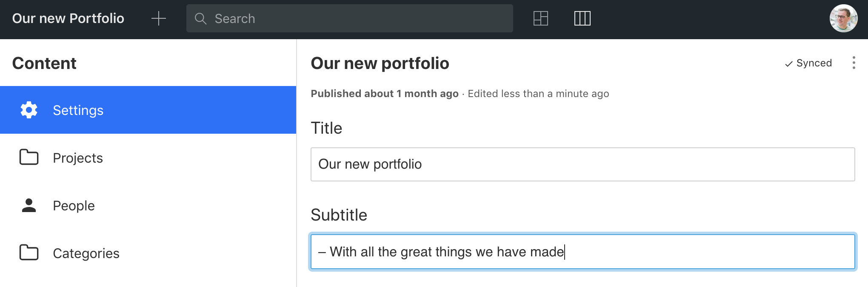The height and width of the screenshot is (287, 868).
Task: Click the plus icon to add content
Action: point(158,18)
